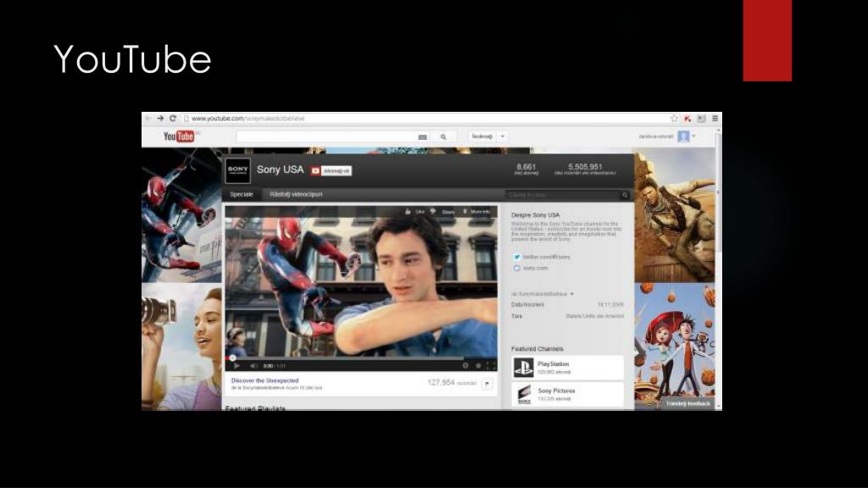Click the youtube.com address bar
The height and width of the screenshot is (488, 868).
[424, 119]
